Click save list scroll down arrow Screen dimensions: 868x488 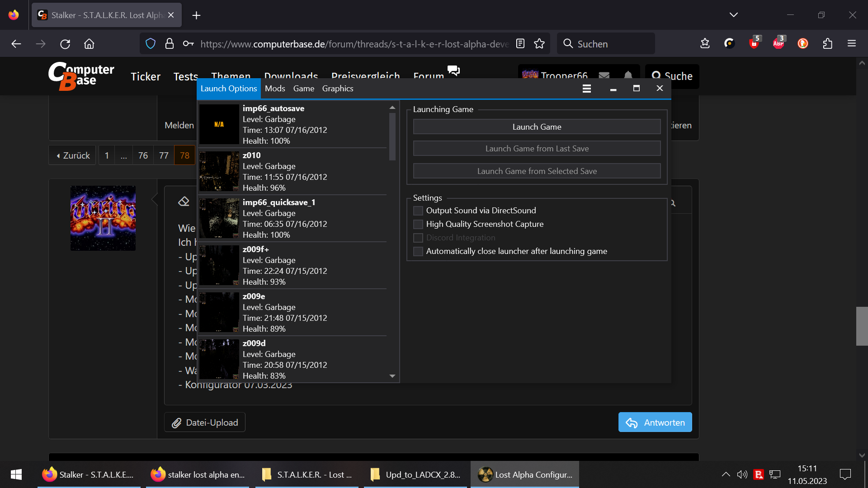pos(392,376)
